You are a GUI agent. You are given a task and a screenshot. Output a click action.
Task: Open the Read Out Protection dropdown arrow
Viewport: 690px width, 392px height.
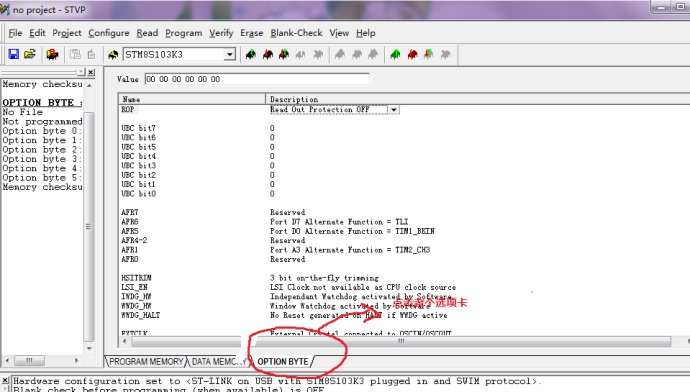click(394, 110)
